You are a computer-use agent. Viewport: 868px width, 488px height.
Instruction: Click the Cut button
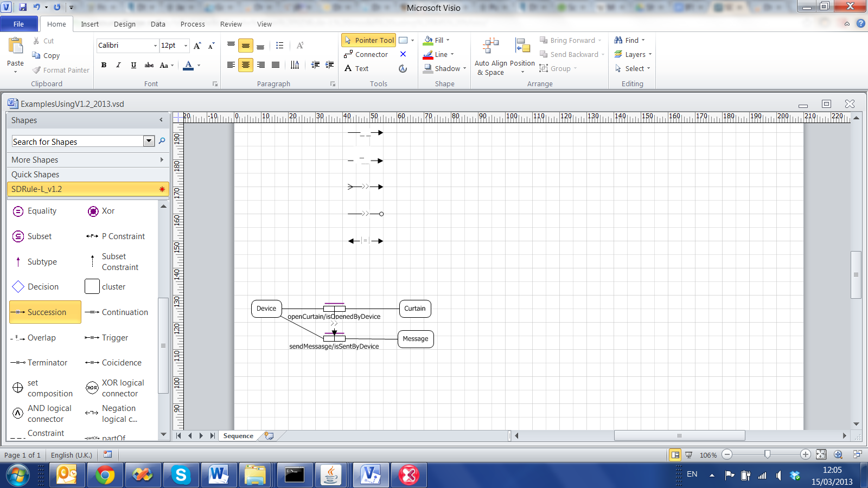(x=43, y=41)
